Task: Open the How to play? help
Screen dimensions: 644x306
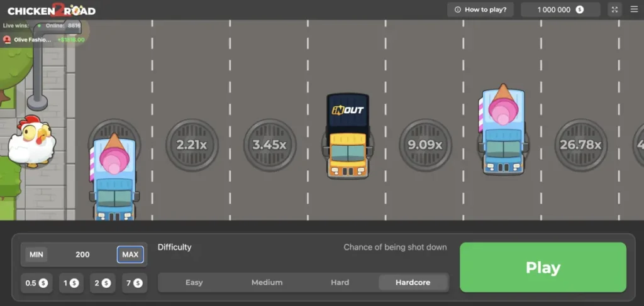Action: pos(480,9)
